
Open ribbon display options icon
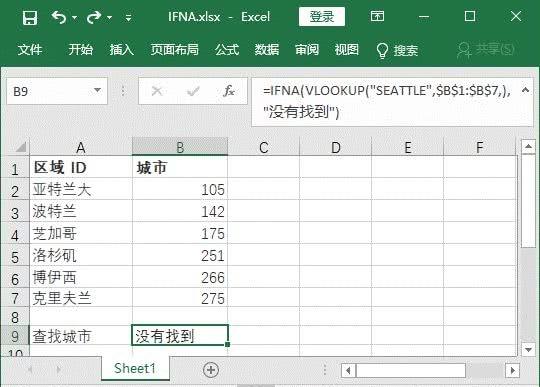pos(377,16)
